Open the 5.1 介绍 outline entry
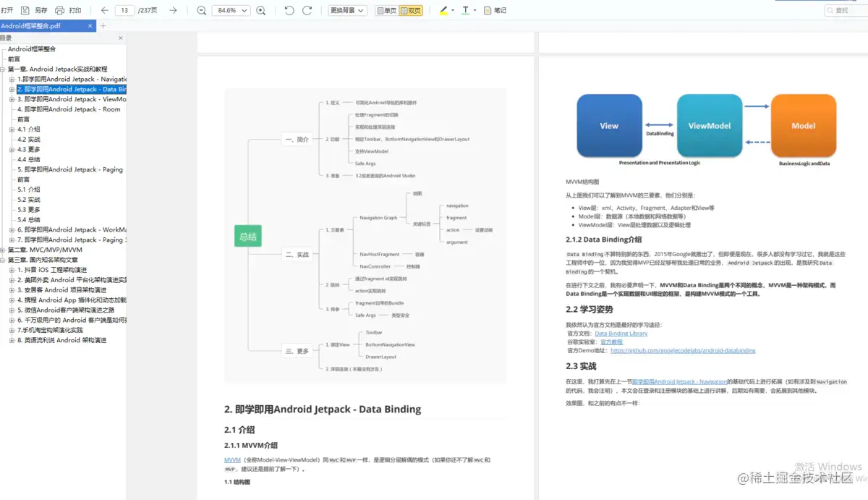The image size is (868, 500). click(x=29, y=190)
